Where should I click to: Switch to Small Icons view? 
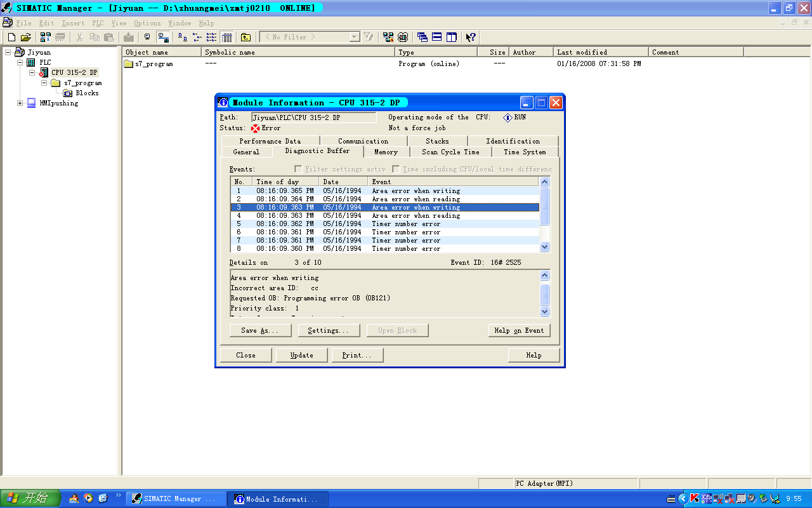click(196, 37)
